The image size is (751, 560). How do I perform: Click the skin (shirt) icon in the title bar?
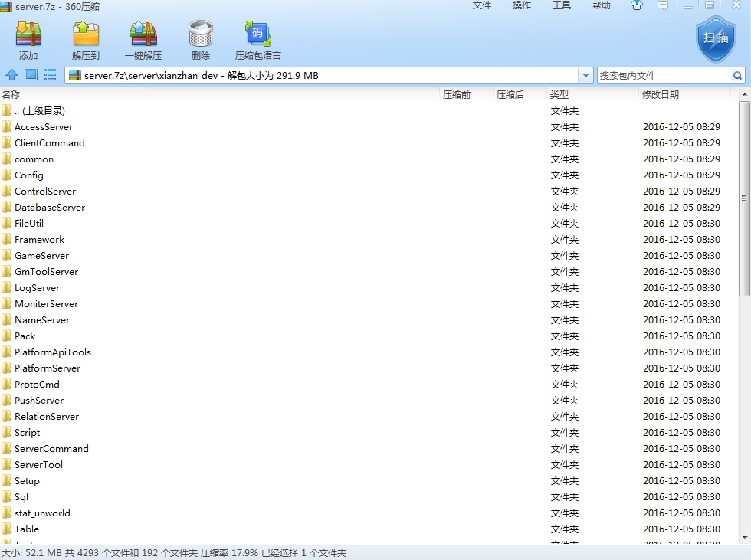point(637,5)
